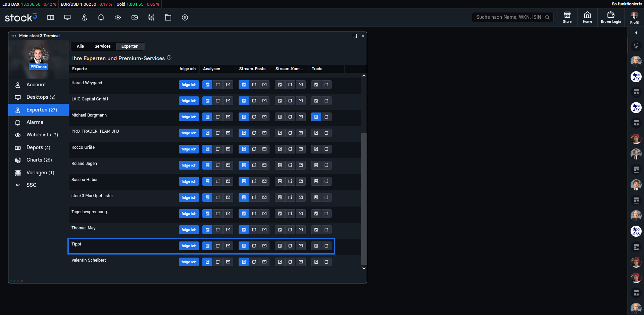Open Vorlagen (1) in the left menu
Image resolution: width=644 pixels, height=315 pixels.
(x=38, y=173)
